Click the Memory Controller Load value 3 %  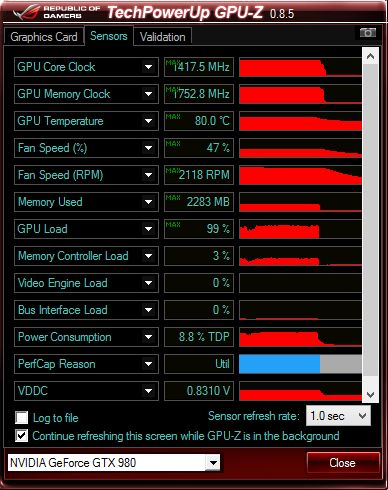click(x=199, y=256)
